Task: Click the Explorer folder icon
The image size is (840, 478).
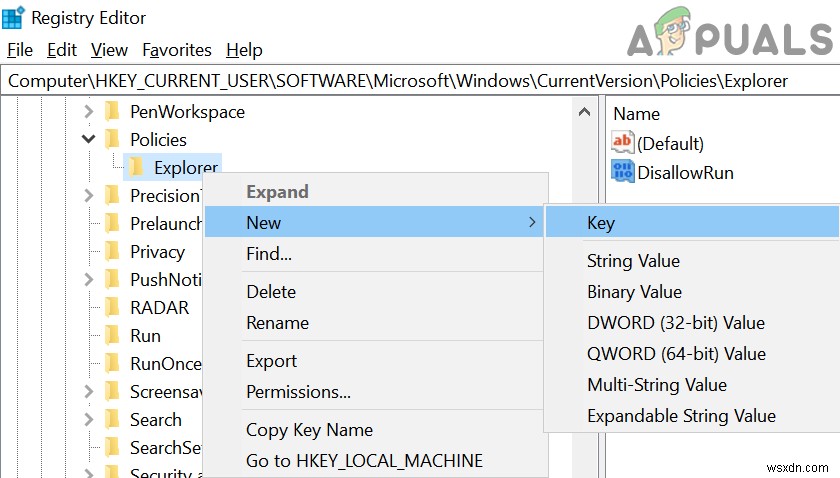Action: tap(136, 167)
